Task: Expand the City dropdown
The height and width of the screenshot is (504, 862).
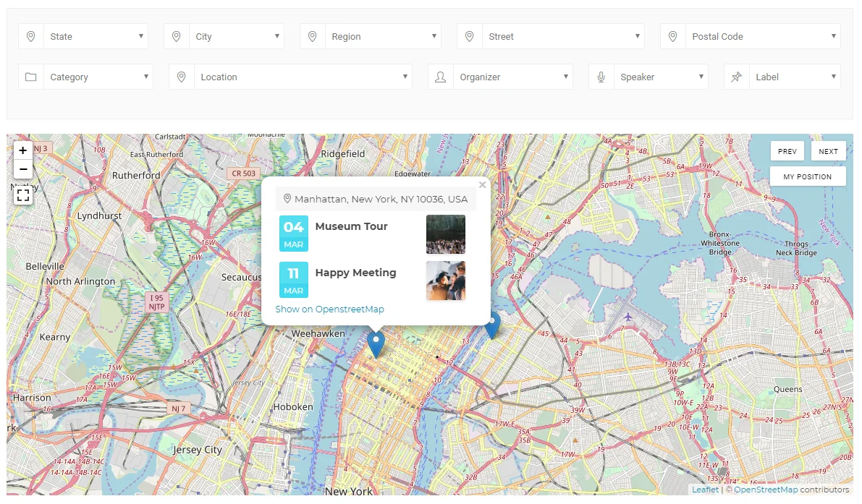Action: pos(237,36)
